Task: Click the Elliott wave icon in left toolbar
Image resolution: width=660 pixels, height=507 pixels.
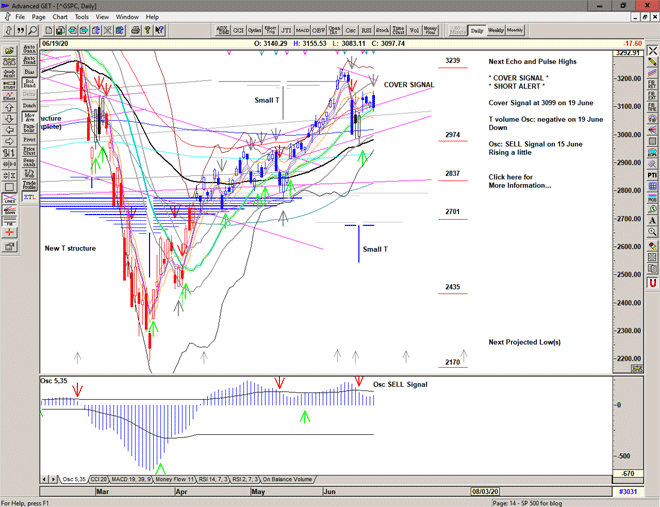Action: click(x=9, y=96)
